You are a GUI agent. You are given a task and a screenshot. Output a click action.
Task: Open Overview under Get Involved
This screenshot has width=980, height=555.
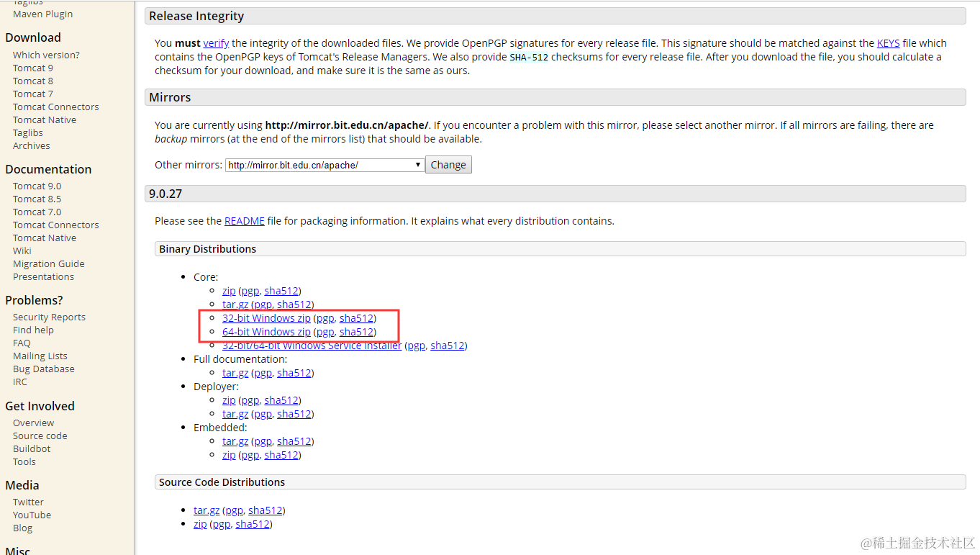click(33, 423)
